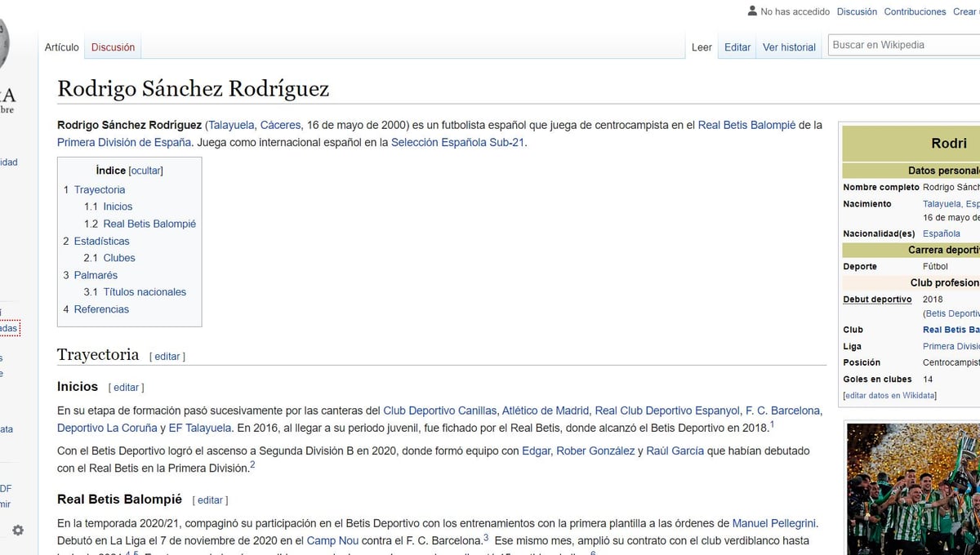This screenshot has width=980, height=555.
Task: Hide the Índice table of contents
Action: [146, 171]
